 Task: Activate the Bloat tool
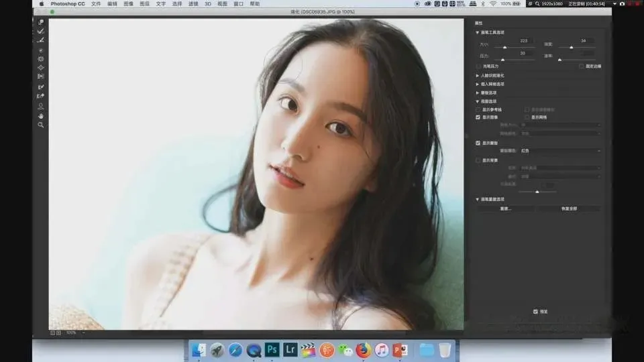tap(41, 68)
